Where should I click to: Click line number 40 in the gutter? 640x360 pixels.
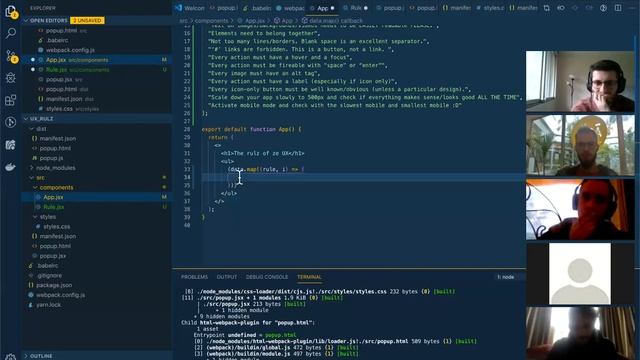187,225
